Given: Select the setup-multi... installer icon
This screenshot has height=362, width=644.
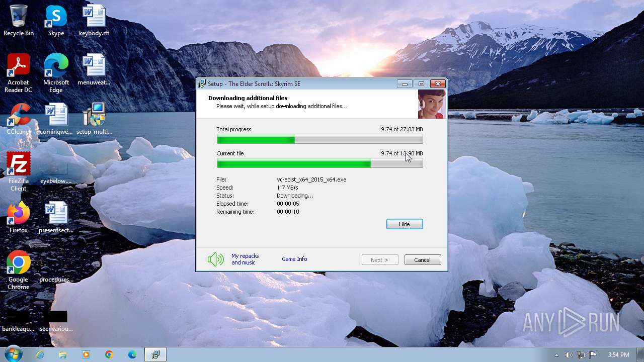Looking at the screenshot, I should pos(94,120).
